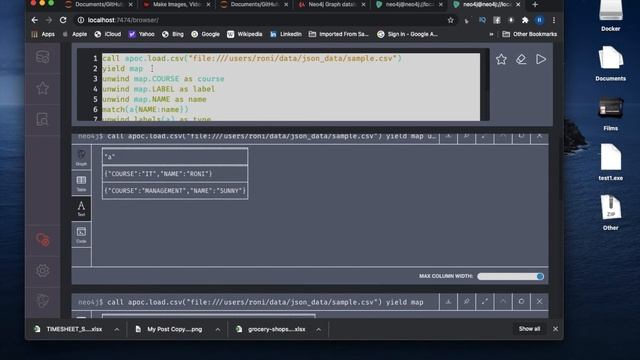Select the result row with COURSE MANAGEMENT, NAME SUNNY
Viewport: 640px width, 360px height.
tap(175, 191)
